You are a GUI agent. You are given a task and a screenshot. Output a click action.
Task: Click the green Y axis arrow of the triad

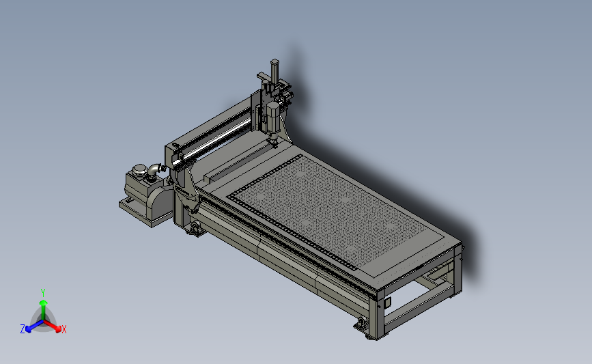pos(43,309)
